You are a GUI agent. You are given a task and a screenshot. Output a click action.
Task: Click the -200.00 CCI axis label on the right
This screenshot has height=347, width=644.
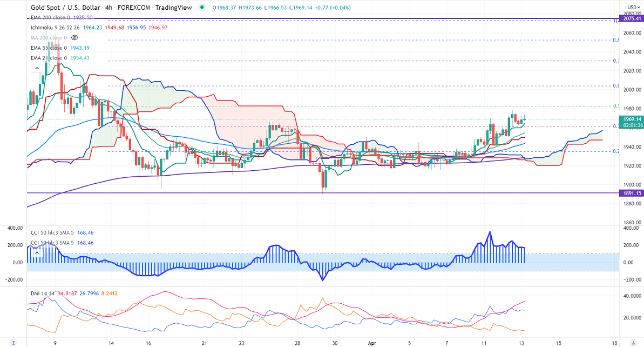pyautogui.click(x=633, y=280)
